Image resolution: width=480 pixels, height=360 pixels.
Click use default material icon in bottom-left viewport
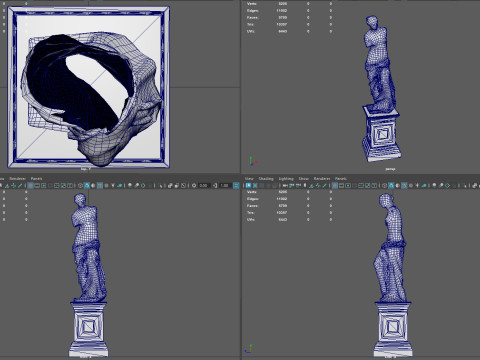tap(93, 185)
